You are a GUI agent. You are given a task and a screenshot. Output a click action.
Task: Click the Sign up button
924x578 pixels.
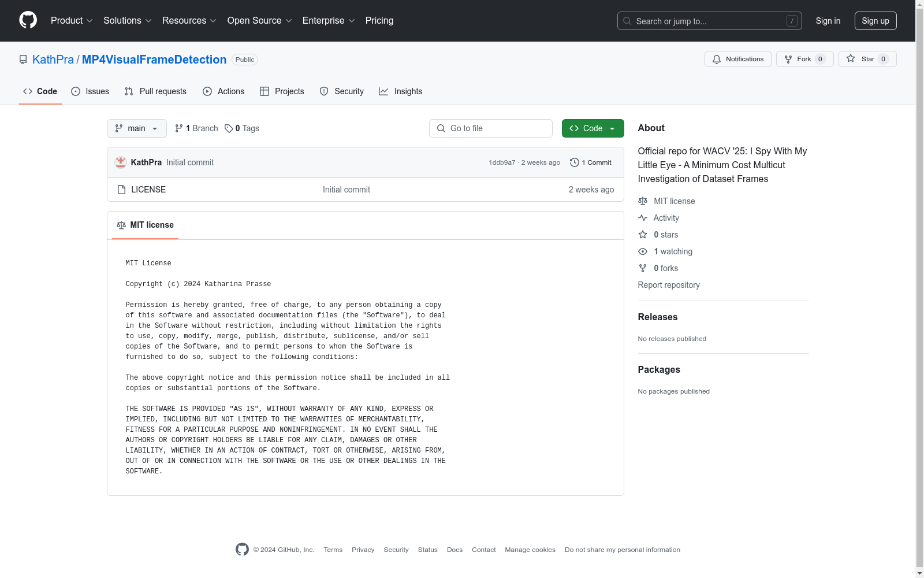click(x=875, y=21)
